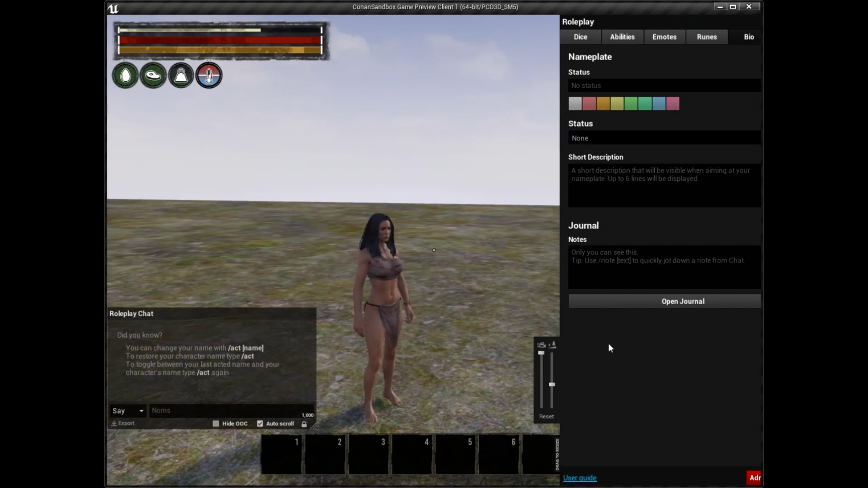This screenshot has height=488, width=868.
Task: Follow the User guide link
Action: pyautogui.click(x=579, y=478)
